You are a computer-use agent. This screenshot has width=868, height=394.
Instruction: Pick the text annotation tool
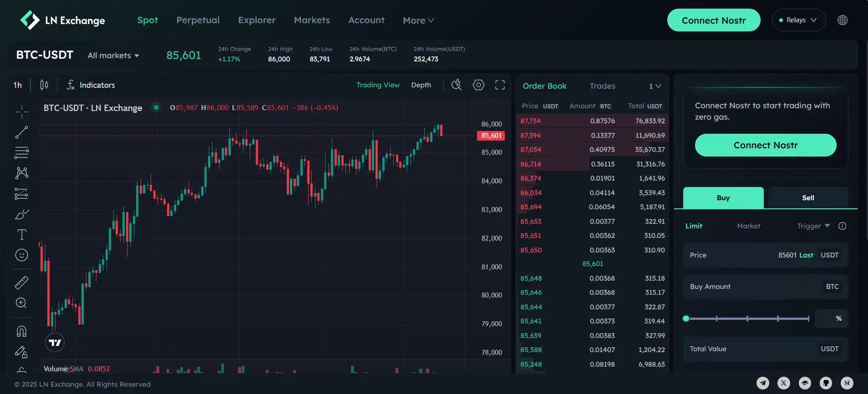pyautogui.click(x=21, y=234)
